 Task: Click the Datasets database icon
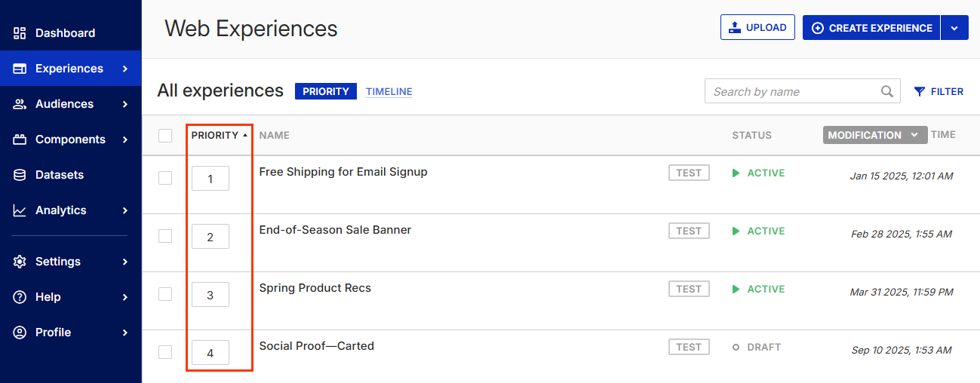(20, 175)
